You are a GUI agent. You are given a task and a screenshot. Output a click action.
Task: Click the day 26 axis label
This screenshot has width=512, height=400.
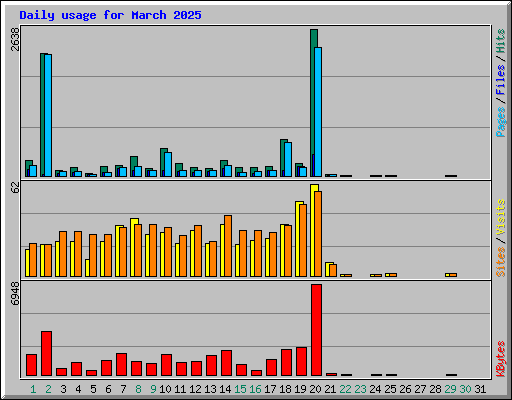pyautogui.click(x=405, y=389)
